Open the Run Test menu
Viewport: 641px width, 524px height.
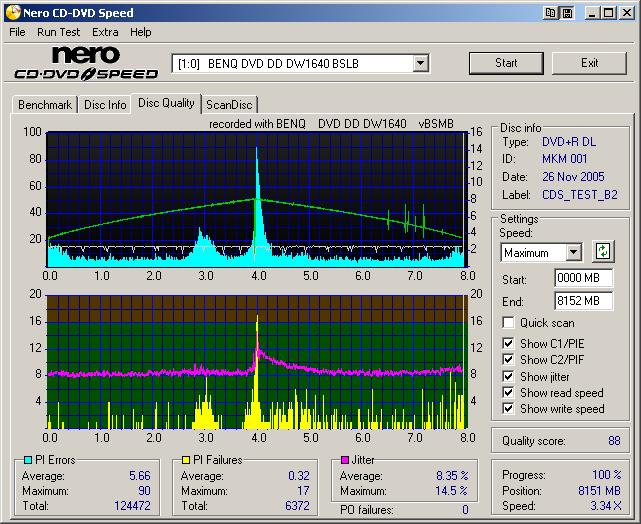pos(58,32)
